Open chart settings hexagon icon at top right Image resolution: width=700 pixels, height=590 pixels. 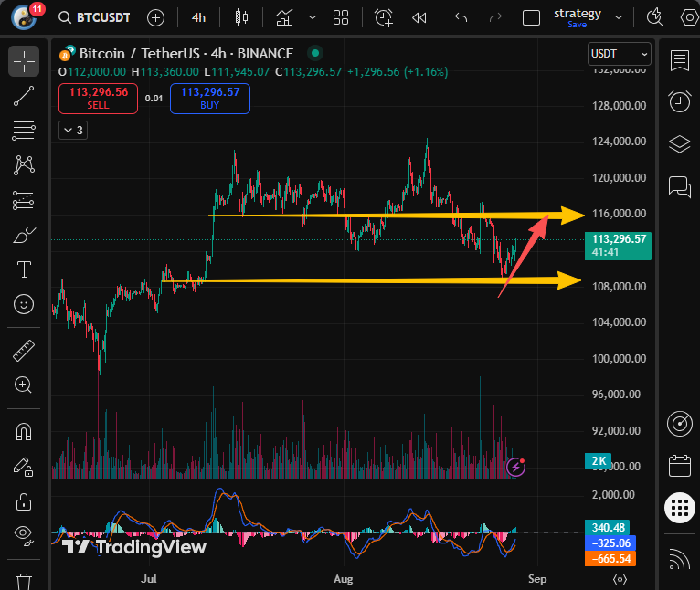(689, 18)
